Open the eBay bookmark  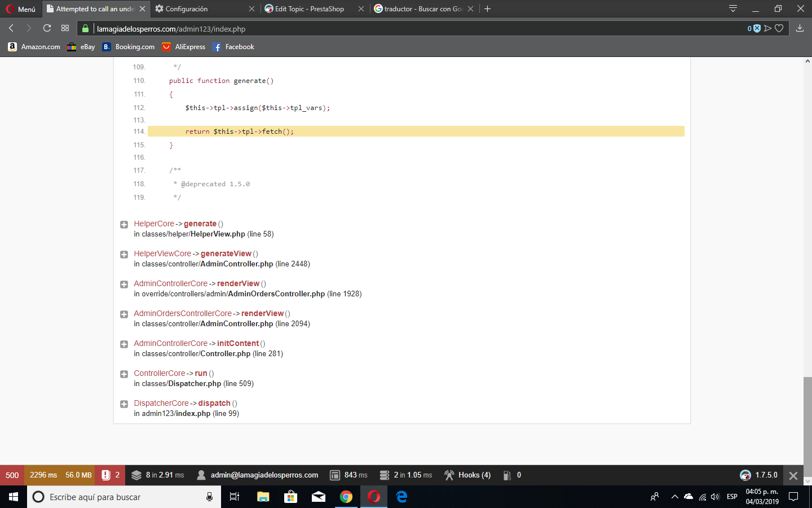[x=81, y=47]
